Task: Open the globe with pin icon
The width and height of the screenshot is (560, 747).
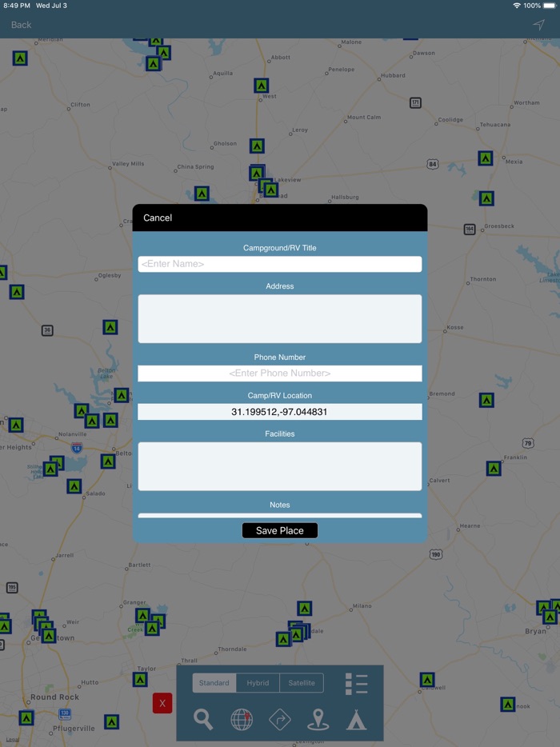Action: pos(242,719)
